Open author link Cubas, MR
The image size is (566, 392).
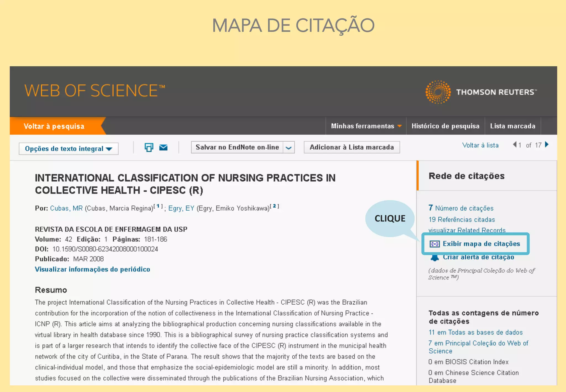(66, 208)
